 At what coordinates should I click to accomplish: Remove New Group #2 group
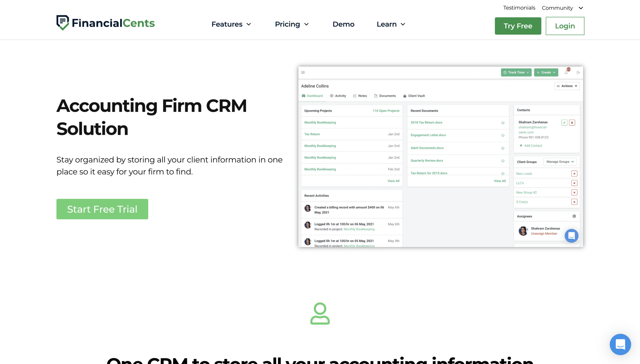pyautogui.click(x=574, y=192)
